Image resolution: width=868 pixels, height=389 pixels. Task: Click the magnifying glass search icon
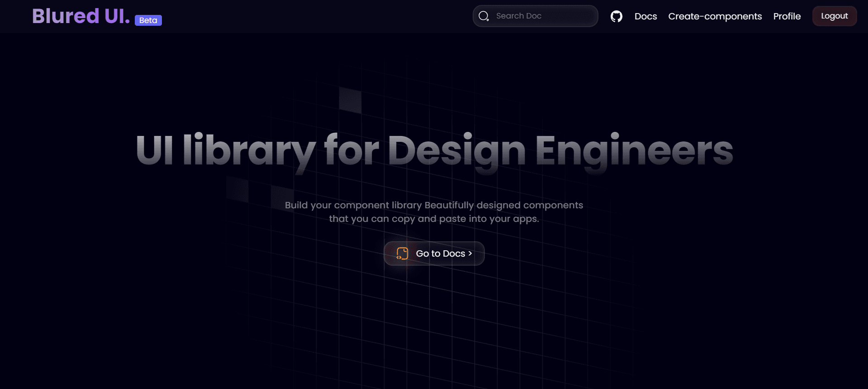[x=484, y=16]
